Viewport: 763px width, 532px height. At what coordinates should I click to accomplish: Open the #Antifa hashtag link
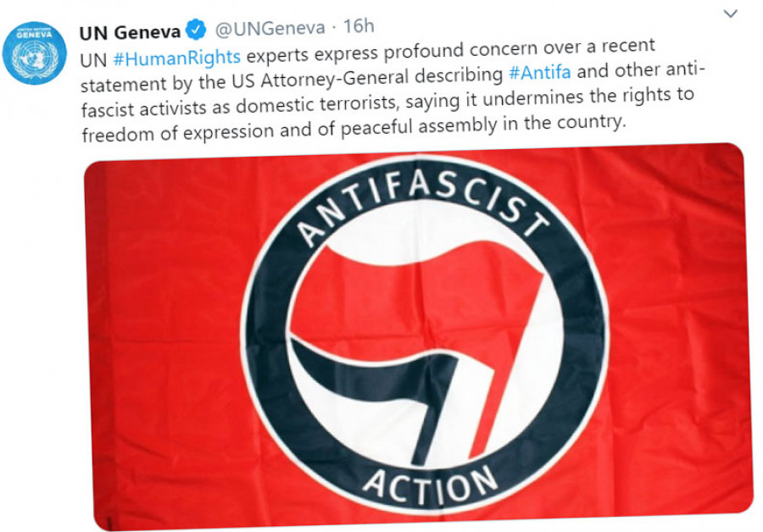540,73
